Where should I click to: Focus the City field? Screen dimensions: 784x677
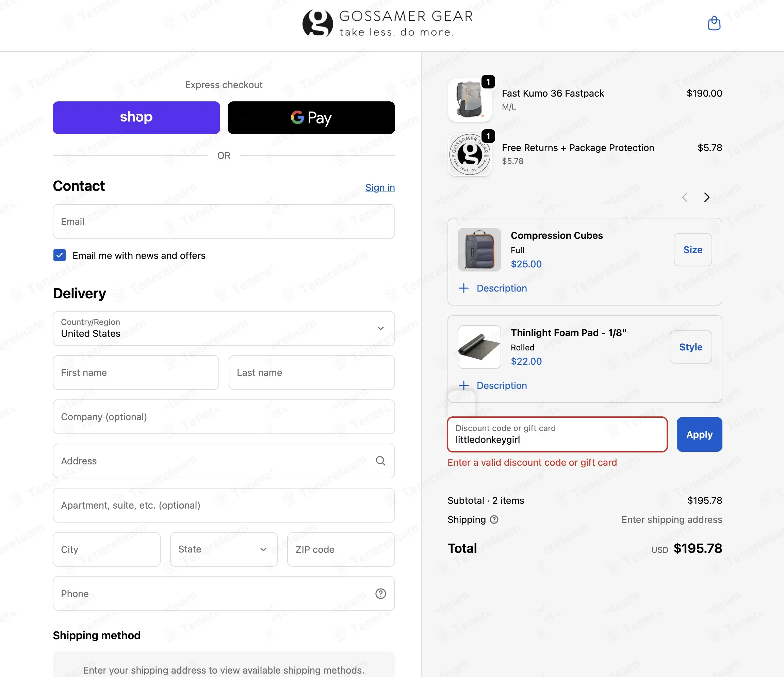(106, 549)
